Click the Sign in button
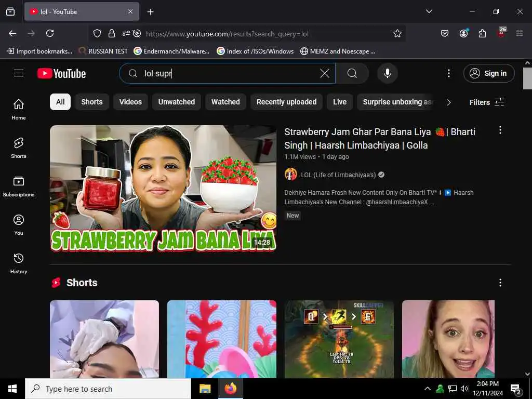 click(x=488, y=73)
